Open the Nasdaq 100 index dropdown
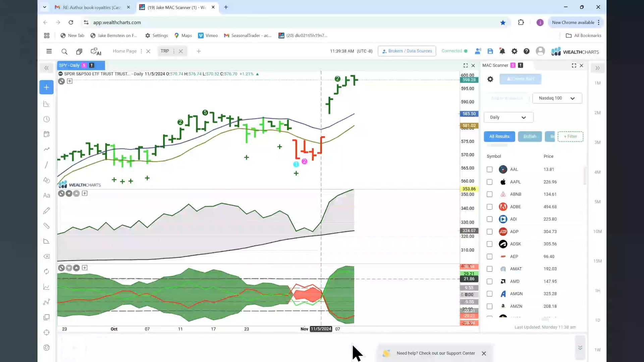644x362 pixels. click(557, 98)
